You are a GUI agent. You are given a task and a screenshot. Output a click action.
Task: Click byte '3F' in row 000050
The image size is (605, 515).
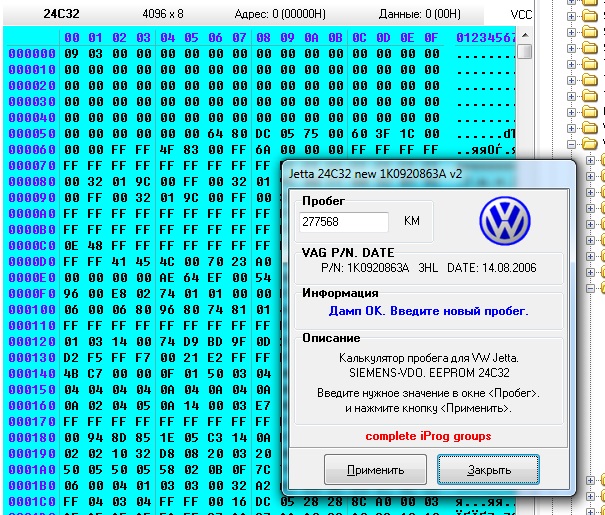383,134
